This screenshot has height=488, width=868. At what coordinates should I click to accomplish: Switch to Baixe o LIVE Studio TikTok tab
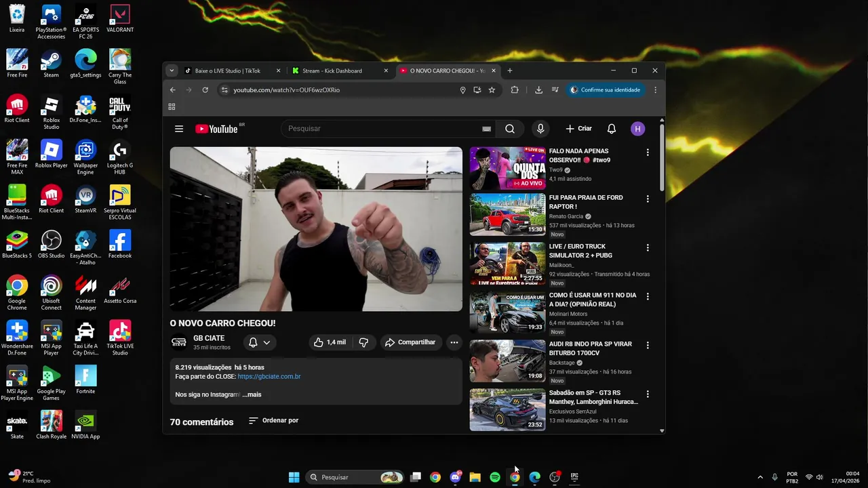[x=227, y=70]
